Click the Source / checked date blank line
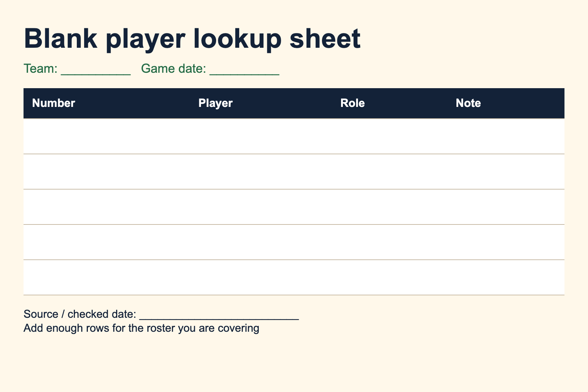The width and height of the screenshot is (588, 392). click(x=219, y=314)
